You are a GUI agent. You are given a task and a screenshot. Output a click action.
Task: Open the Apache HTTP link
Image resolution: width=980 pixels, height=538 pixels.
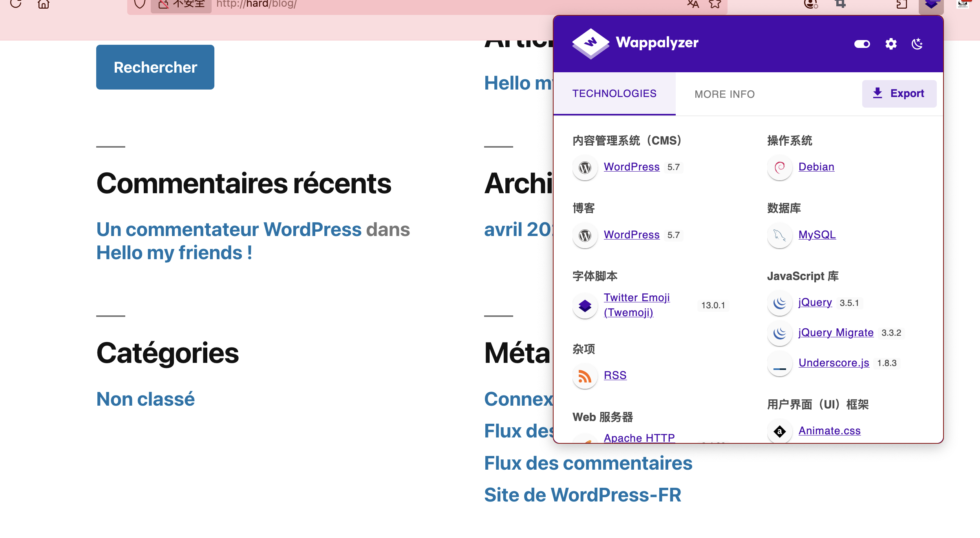pyautogui.click(x=639, y=437)
